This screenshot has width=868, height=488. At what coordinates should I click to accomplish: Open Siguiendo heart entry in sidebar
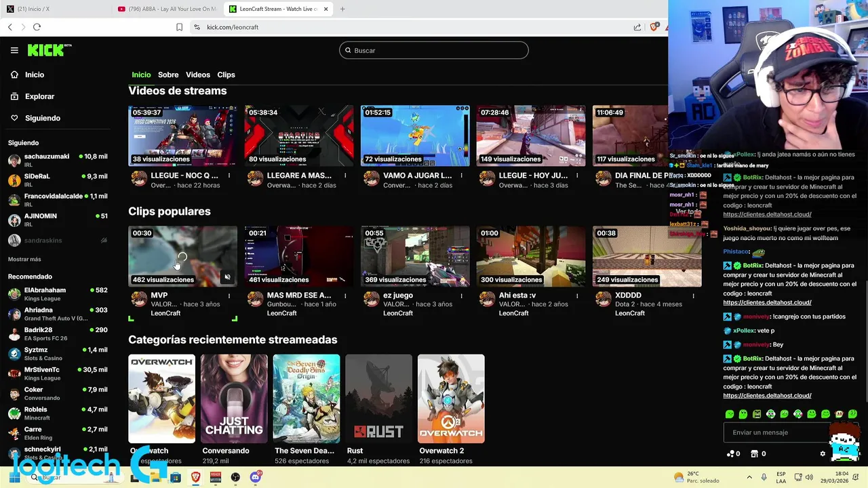(x=35, y=118)
